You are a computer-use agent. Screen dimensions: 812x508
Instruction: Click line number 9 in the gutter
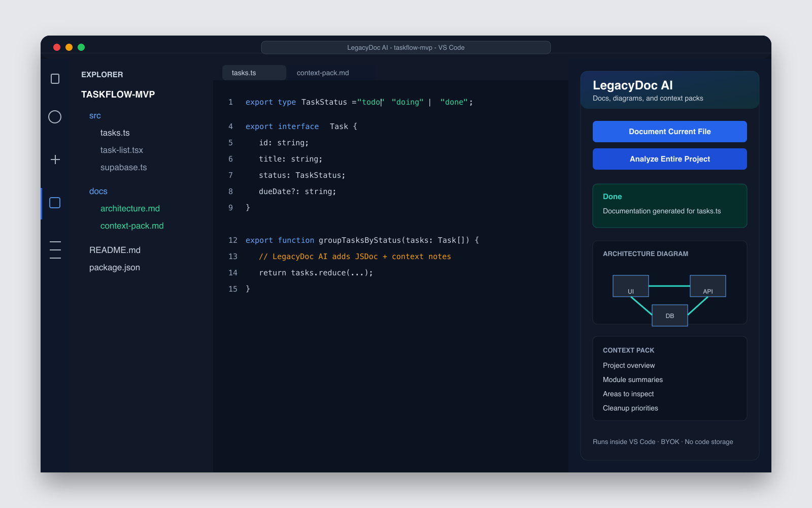pos(230,208)
